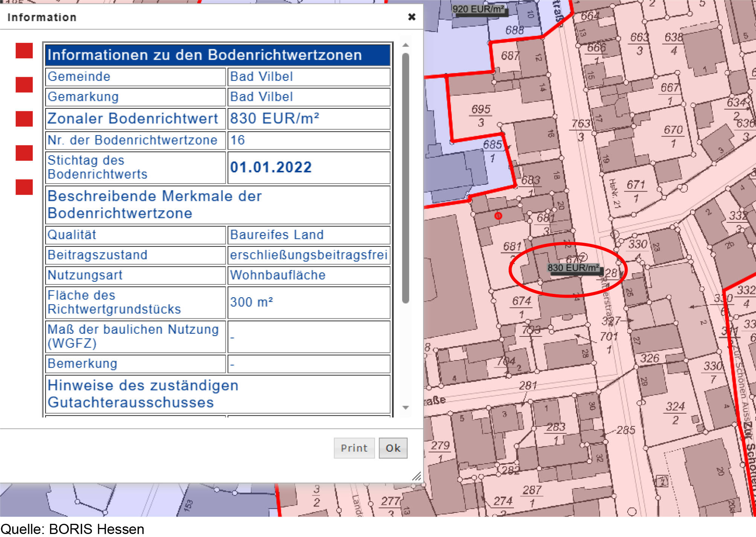Click parcel number 279/1 on the map
This screenshot has width=756, height=537.
point(440,452)
